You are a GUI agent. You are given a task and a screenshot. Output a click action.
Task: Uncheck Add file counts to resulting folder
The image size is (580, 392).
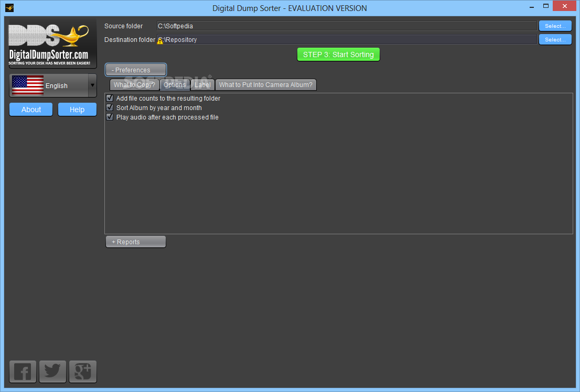pyautogui.click(x=110, y=98)
